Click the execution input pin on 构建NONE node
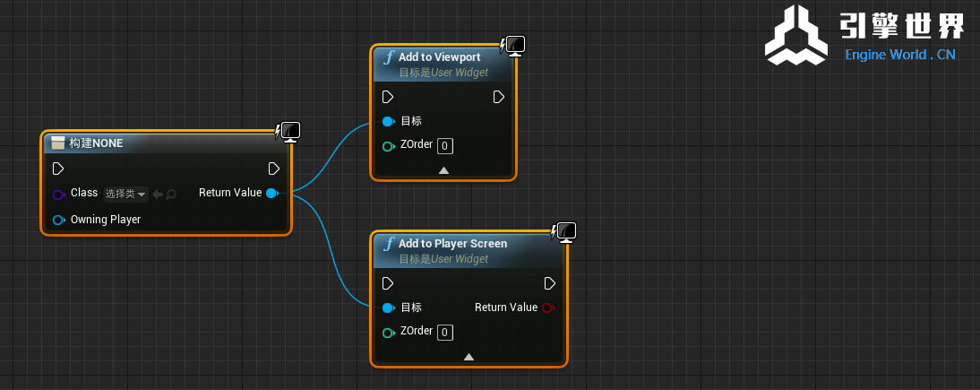Viewport: 980px width, 390px height. tap(58, 169)
